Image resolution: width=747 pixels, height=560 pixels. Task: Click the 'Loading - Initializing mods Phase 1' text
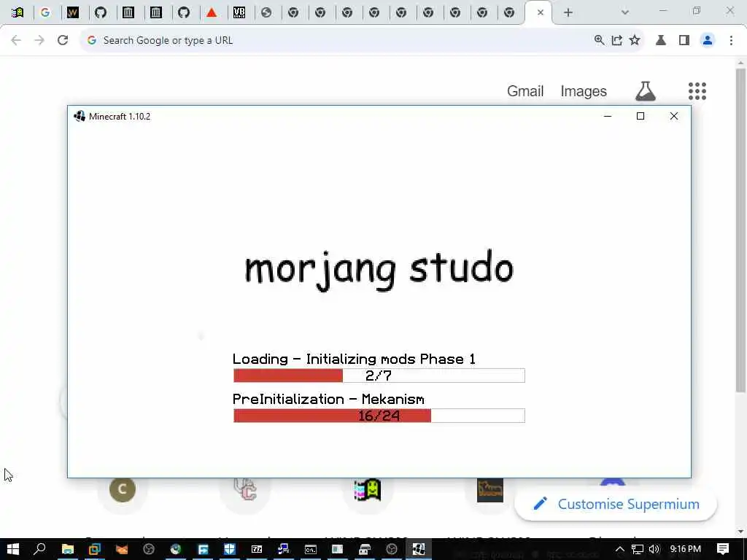coord(354,359)
